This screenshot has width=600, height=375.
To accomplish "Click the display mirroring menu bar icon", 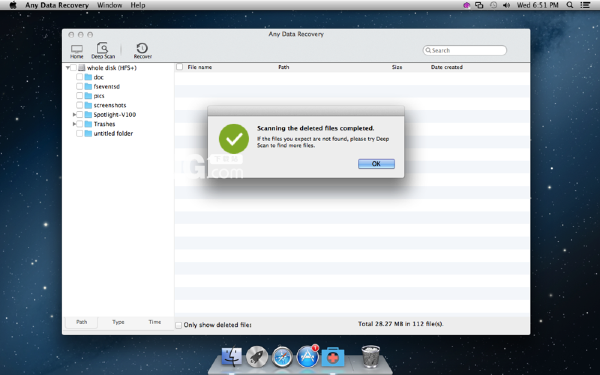I will [x=479, y=5].
